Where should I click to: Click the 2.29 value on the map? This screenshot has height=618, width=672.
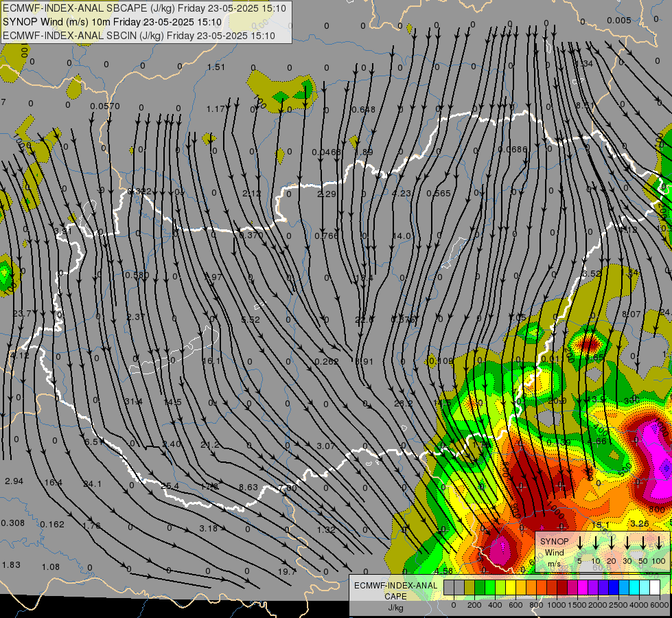point(327,194)
